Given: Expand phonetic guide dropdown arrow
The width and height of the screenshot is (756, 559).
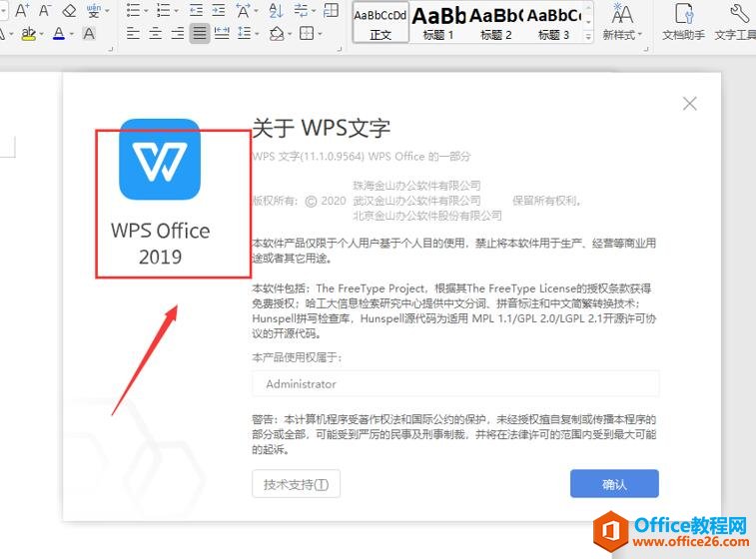Looking at the screenshot, I should click(107, 11).
